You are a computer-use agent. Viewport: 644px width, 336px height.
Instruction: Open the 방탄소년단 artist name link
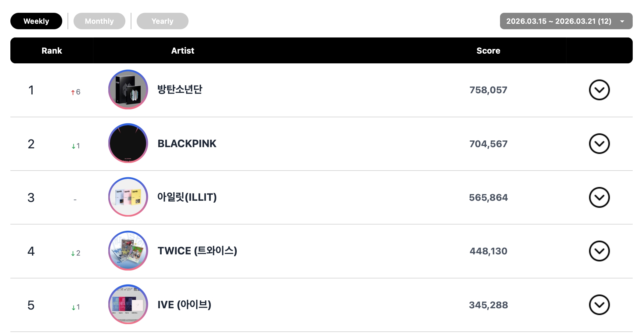[x=180, y=90]
